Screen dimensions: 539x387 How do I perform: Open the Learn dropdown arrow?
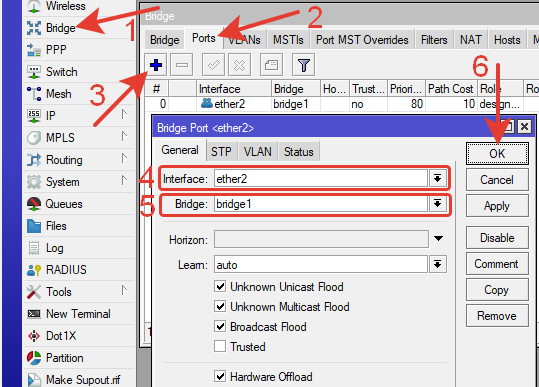click(437, 264)
